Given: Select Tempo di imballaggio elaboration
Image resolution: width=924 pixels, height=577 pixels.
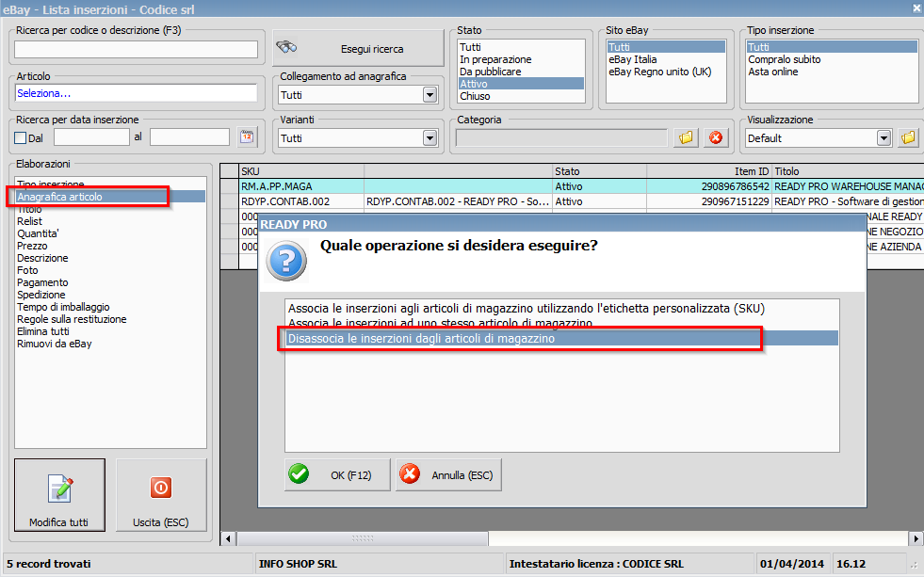Looking at the screenshot, I should 110,307.
